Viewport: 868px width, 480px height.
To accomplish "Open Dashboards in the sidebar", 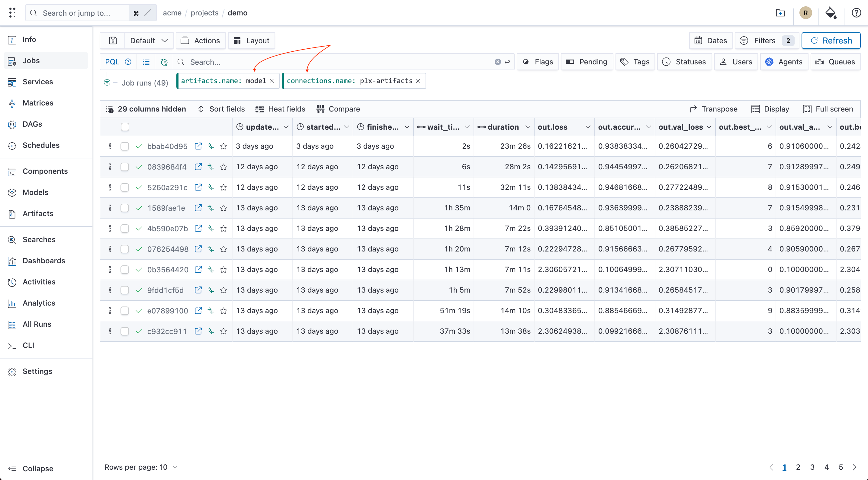I will tap(46, 261).
